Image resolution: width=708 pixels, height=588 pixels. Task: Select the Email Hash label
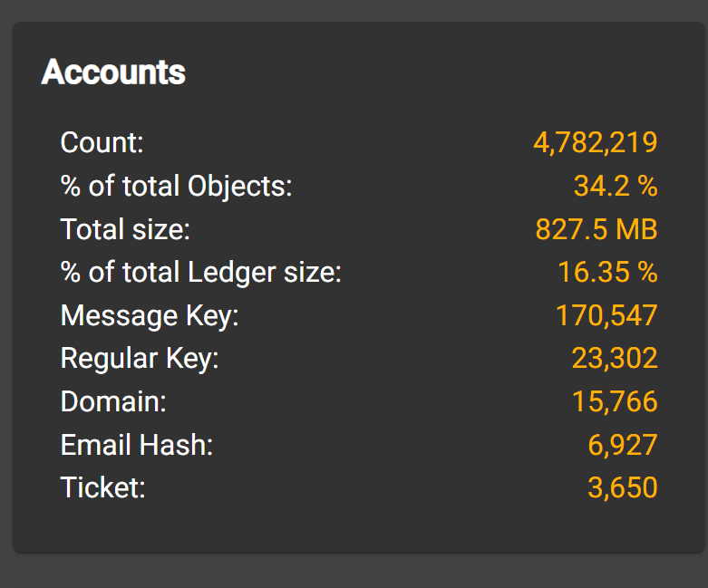(x=137, y=445)
